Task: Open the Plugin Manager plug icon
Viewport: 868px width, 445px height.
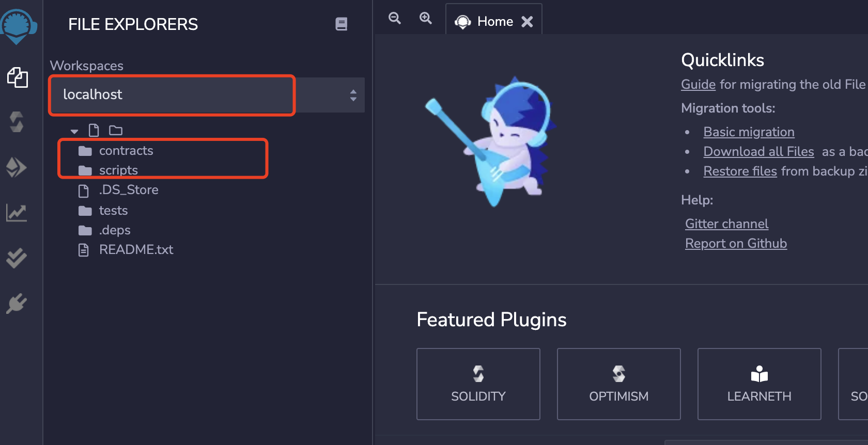Action: coord(17,303)
